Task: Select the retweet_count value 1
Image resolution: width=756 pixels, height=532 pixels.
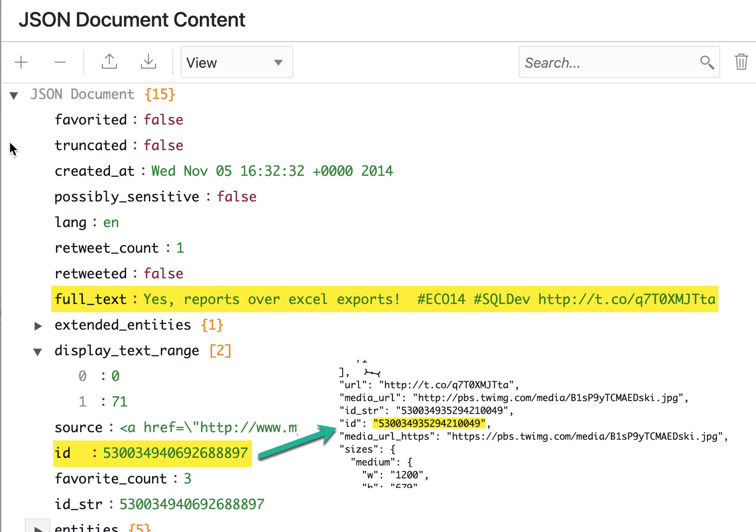Action: [x=180, y=248]
